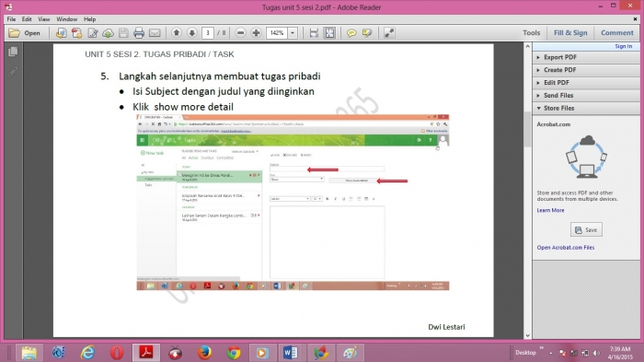Switch to the Comment pane
Screen dimensions: 644x362
(617, 33)
